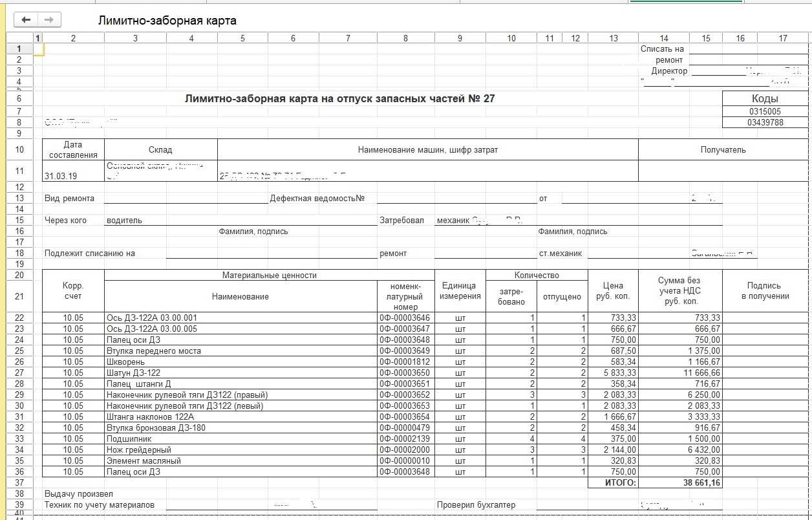The height and width of the screenshot is (520, 812).
Task: Click nomenclature number 0Ф-00002139
Action: click(x=405, y=439)
